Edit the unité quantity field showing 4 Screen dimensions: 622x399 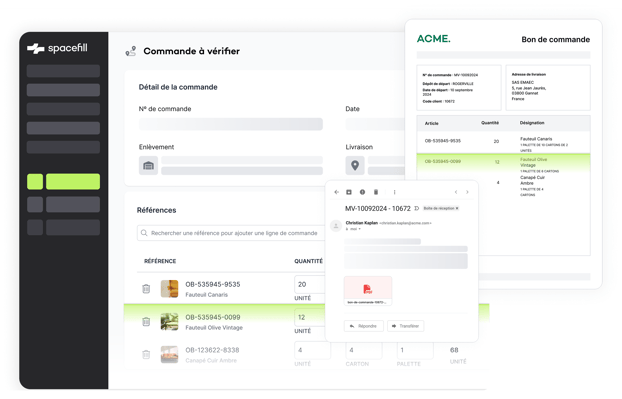coord(312,350)
